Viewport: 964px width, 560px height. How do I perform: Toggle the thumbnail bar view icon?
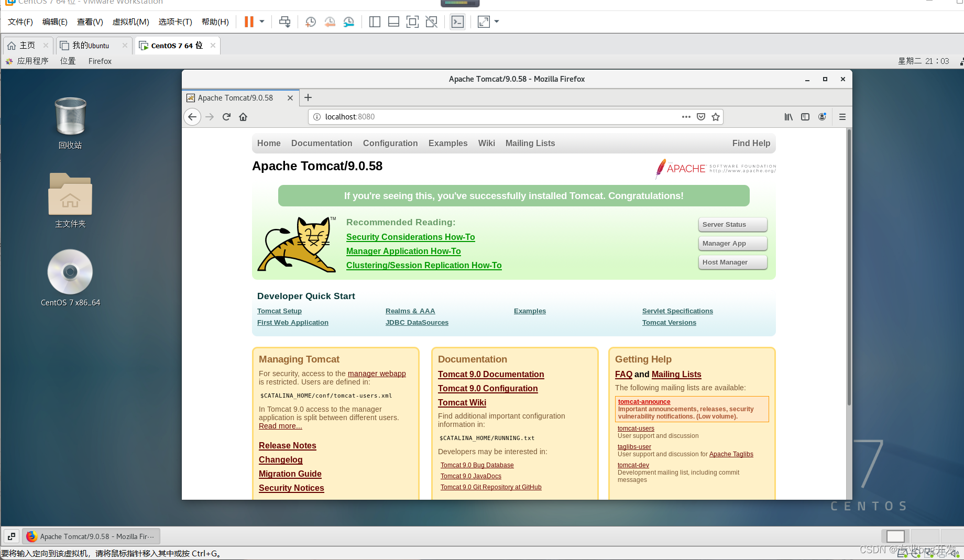393,22
